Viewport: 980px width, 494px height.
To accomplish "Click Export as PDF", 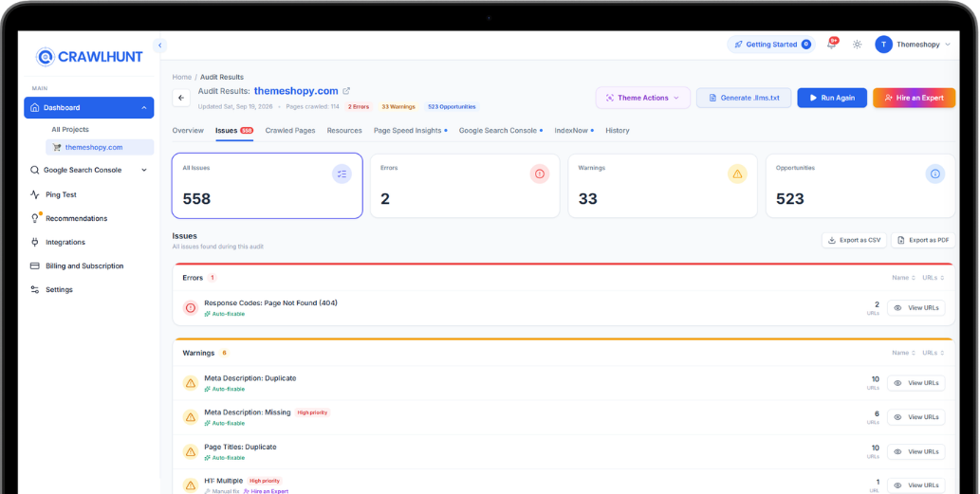I will [x=923, y=240].
